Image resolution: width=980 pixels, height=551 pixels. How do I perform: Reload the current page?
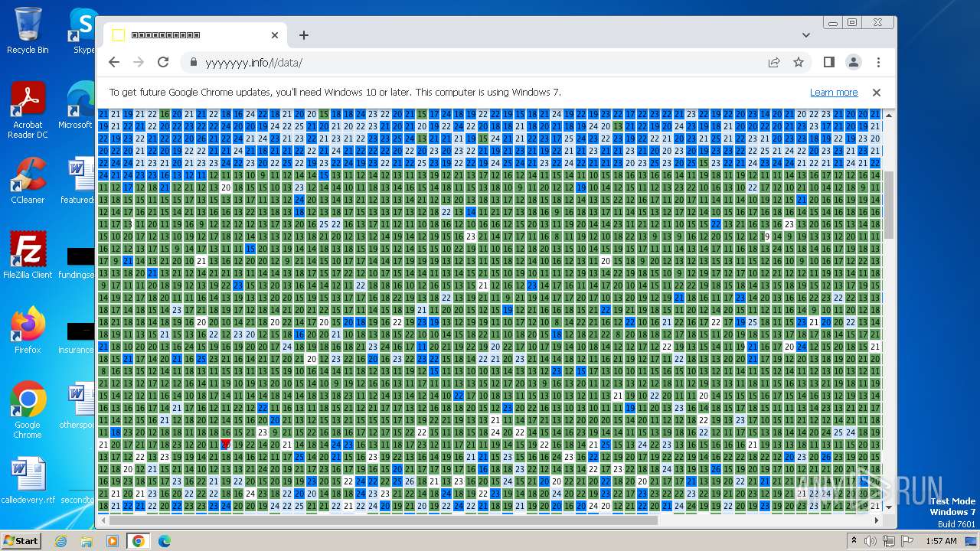click(163, 62)
